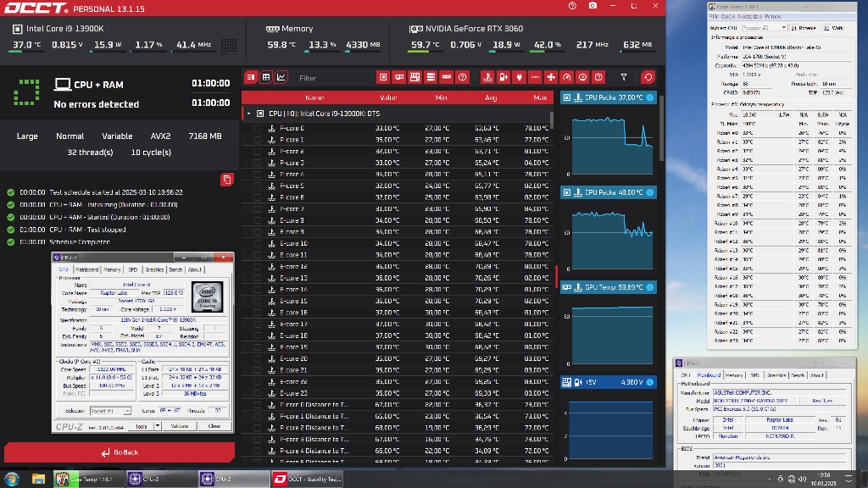Filter sensors by motherboard icon
This screenshot has width=868, height=488.
pos(415,77)
